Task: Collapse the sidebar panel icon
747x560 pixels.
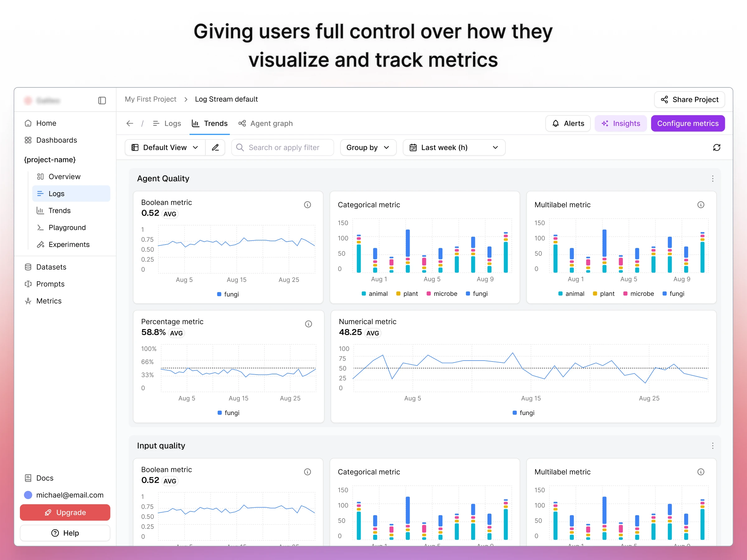Action: pyautogui.click(x=102, y=100)
